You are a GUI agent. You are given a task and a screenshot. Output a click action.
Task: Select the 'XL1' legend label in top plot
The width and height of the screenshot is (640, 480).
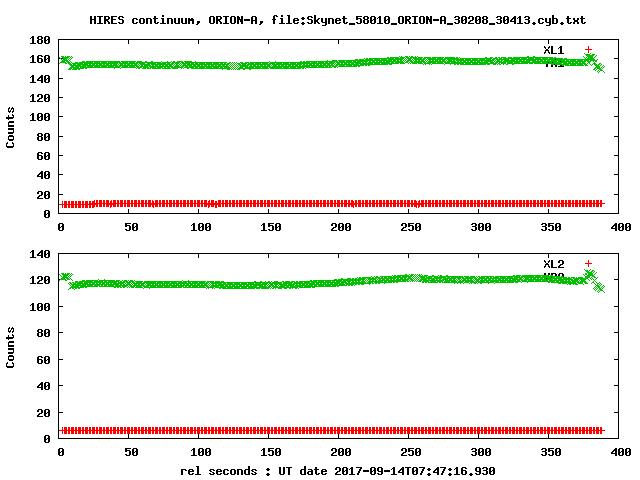click(553, 50)
